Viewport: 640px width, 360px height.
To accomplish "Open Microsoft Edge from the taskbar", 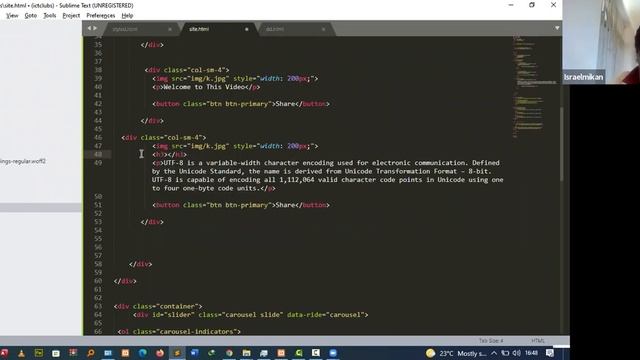I will [x=142, y=353].
